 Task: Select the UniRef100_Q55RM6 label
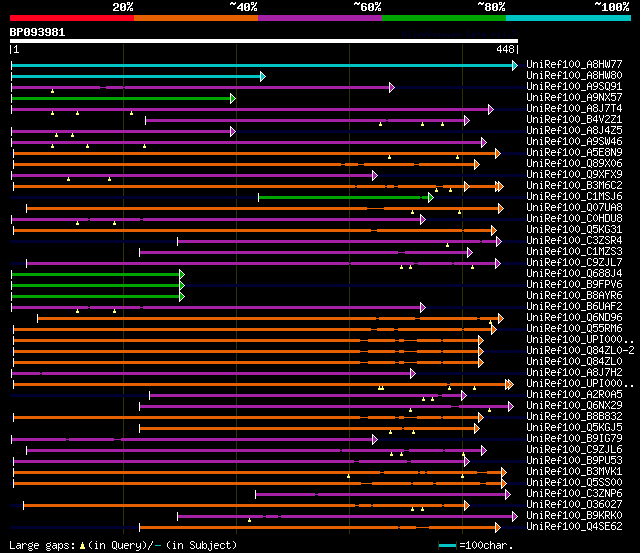pos(574,329)
